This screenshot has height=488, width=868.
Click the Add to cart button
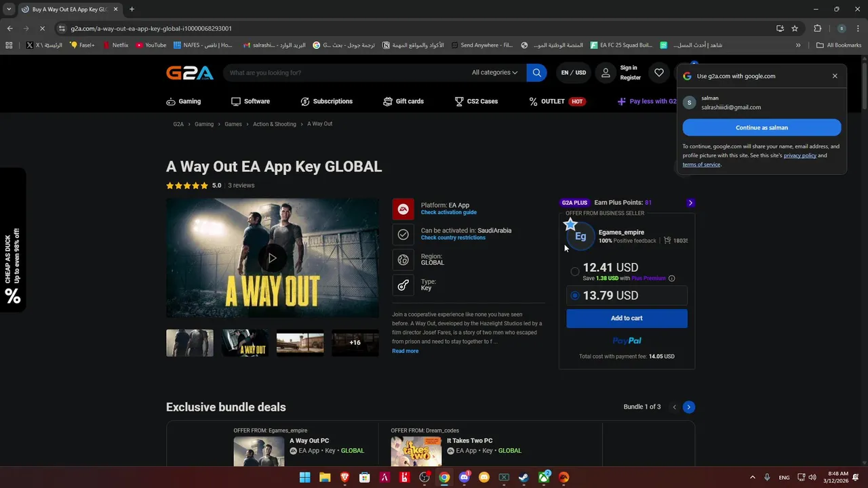[x=627, y=318]
